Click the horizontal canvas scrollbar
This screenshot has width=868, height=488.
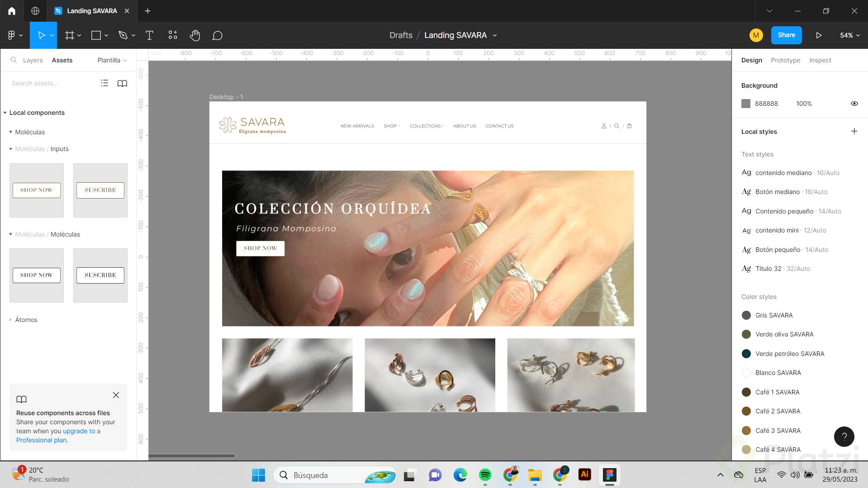click(x=192, y=456)
